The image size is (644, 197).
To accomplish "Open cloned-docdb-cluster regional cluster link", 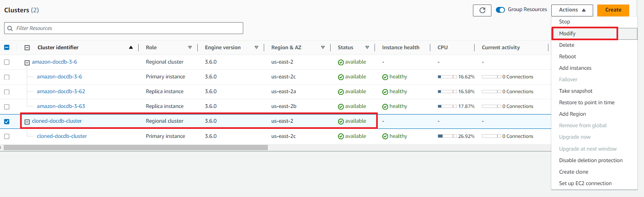I will (x=57, y=121).
